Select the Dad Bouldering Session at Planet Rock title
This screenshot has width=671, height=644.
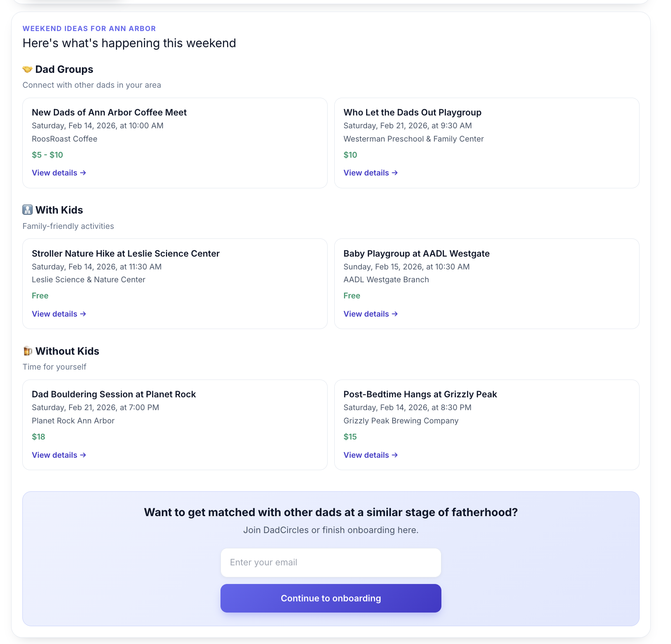click(114, 394)
